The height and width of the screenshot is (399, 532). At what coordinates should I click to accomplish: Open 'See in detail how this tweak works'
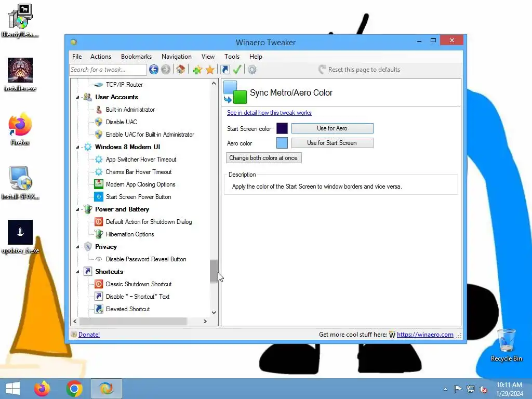point(269,113)
